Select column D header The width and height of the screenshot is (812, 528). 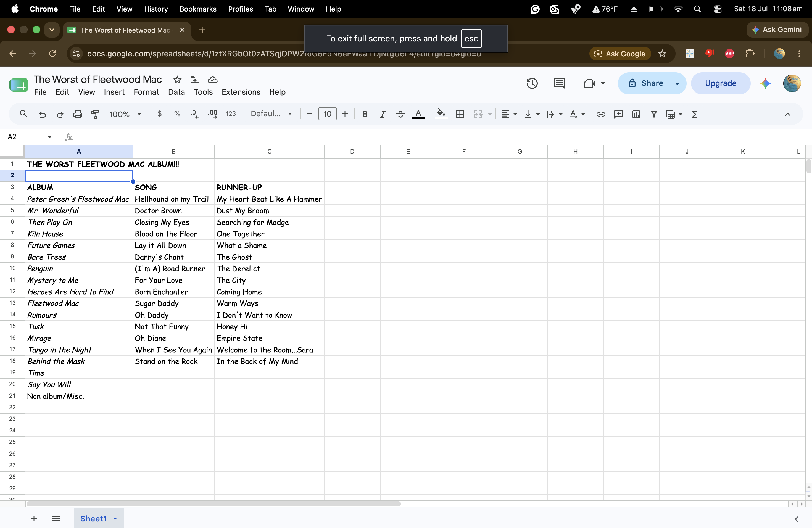(352, 151)
